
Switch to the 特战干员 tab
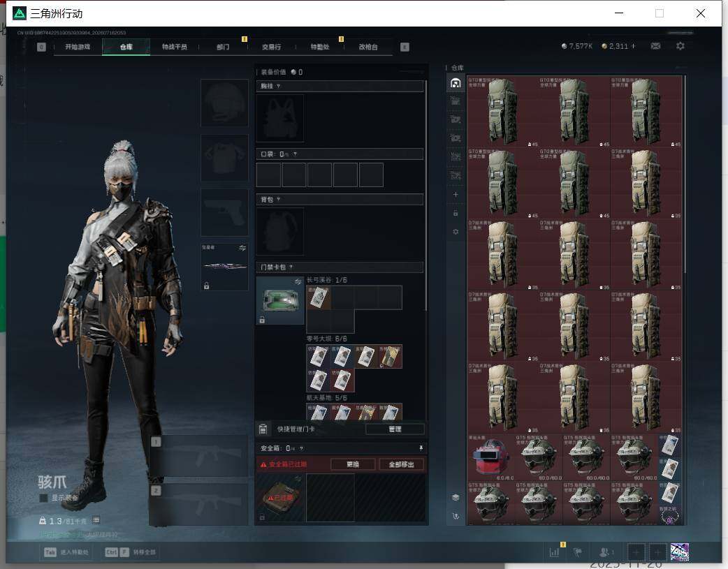pyautogui.click(x=174, y=47)
